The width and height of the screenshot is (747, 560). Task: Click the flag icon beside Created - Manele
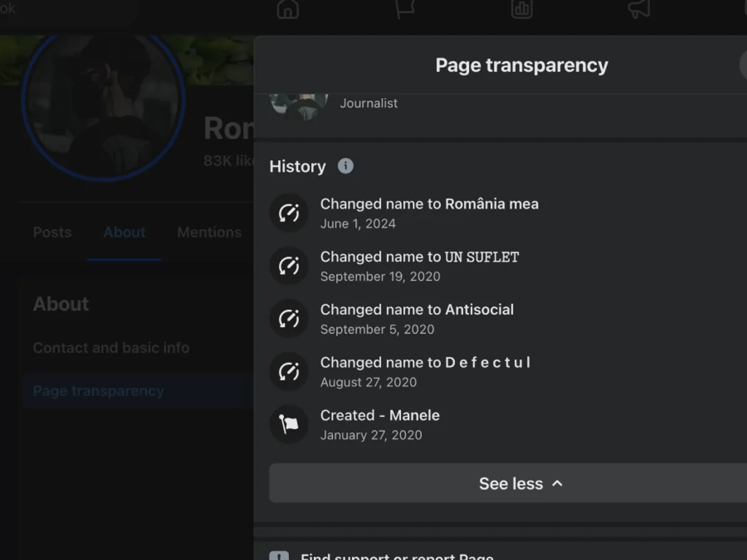[289, 424]
